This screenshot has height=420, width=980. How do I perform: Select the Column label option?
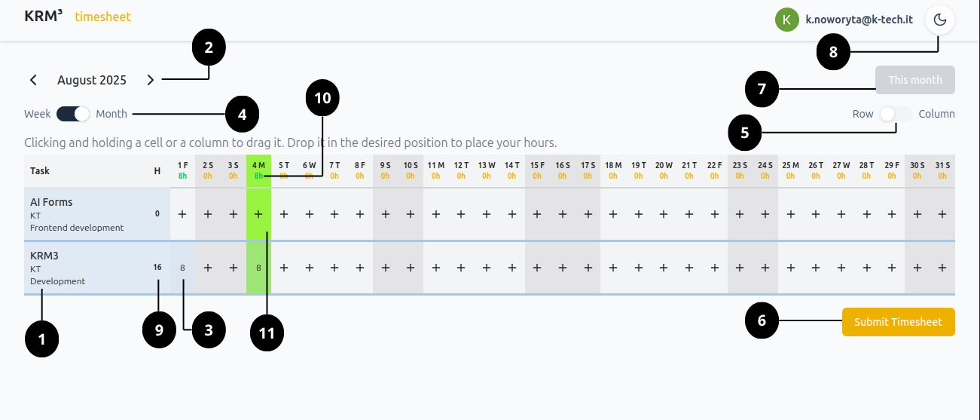(x=936, y=114)
